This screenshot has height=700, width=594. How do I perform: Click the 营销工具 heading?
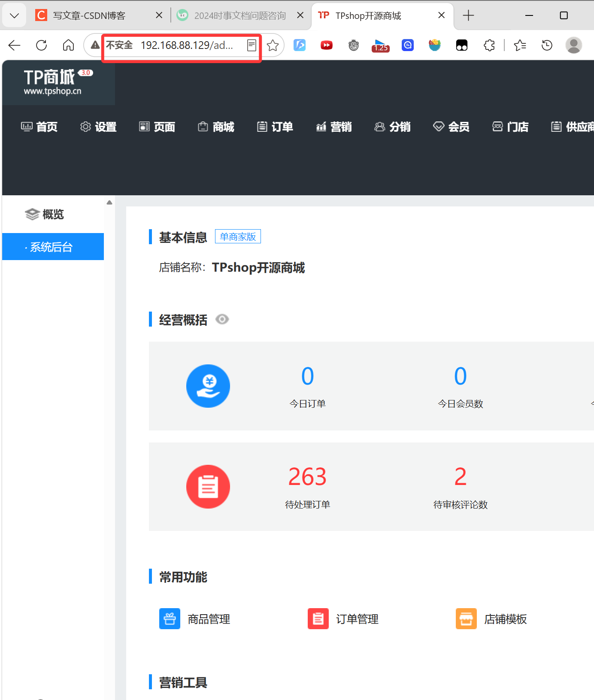click(x=183, y=682)
